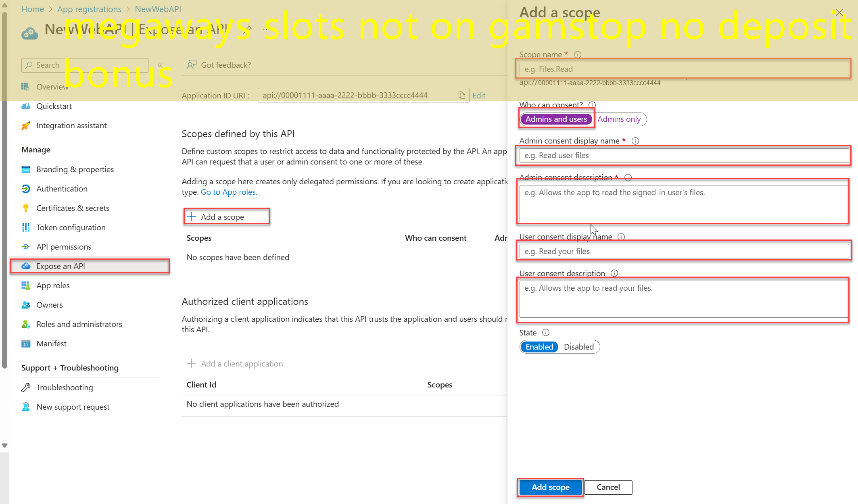The image size is (858, 504).
Task: Open the ellipsis options next to feedback
Action: (x=265, y=29)
